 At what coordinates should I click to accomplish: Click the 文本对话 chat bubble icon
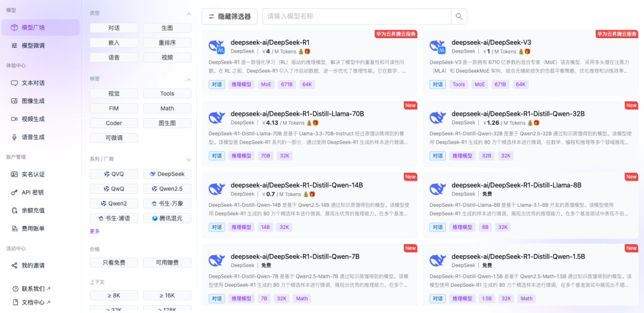coord(14,83)
